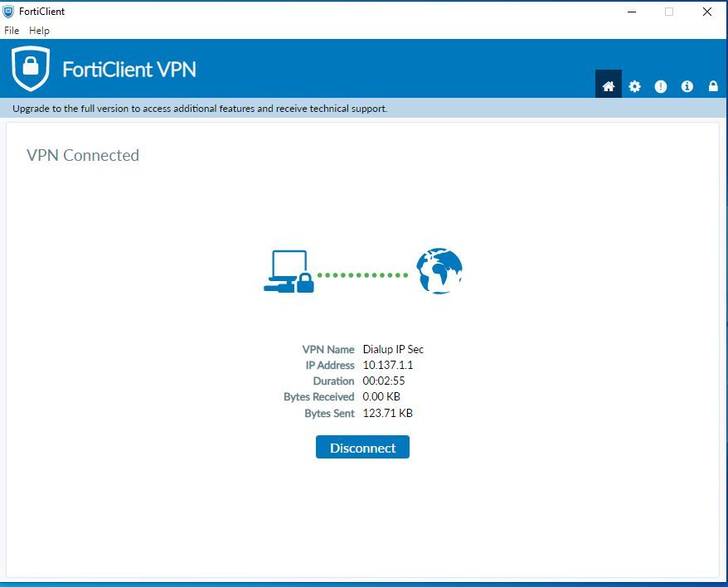Open the notifications exclamation icon
Image resolution: width=728 pixels, height=587 pixels.
pyautogui.click(x=660, y=86)
